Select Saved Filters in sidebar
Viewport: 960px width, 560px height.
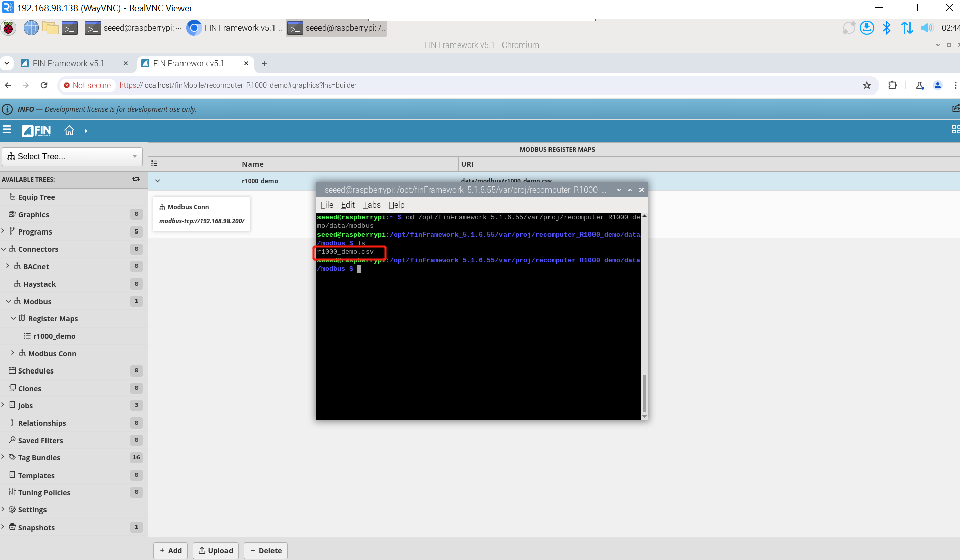(x=40, y=440)
